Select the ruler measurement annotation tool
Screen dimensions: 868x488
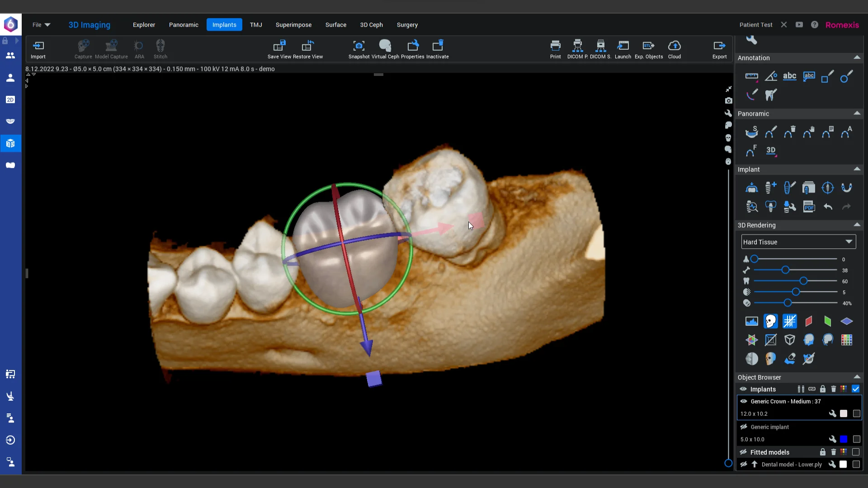(x=751, y=76)
